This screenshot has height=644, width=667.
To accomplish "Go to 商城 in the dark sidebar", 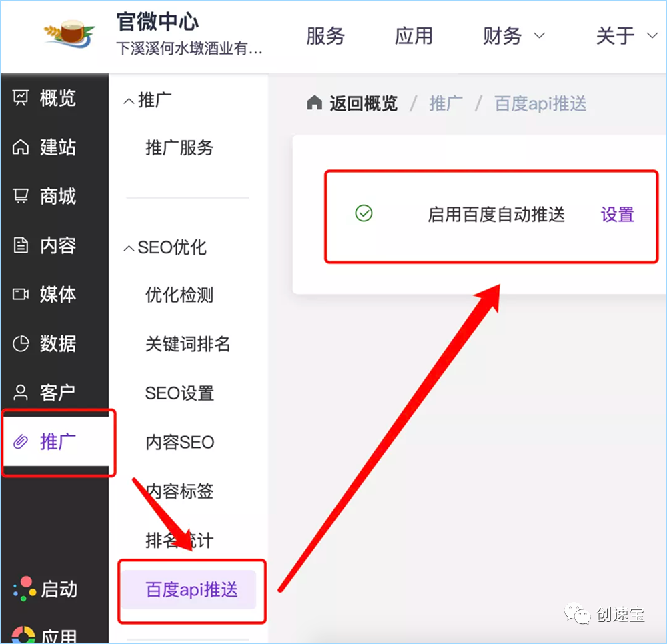I will tap(58, 197).
